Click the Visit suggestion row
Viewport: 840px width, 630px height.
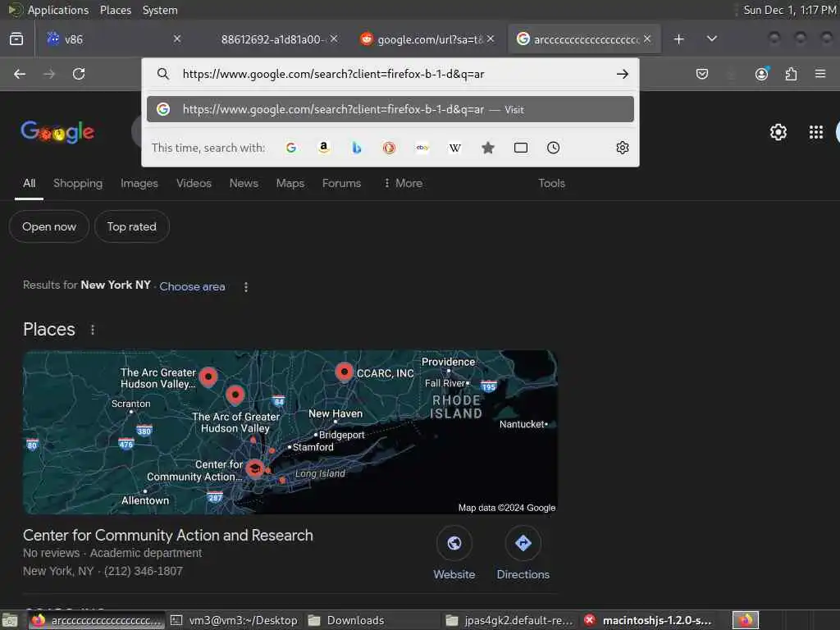(390, 109)
